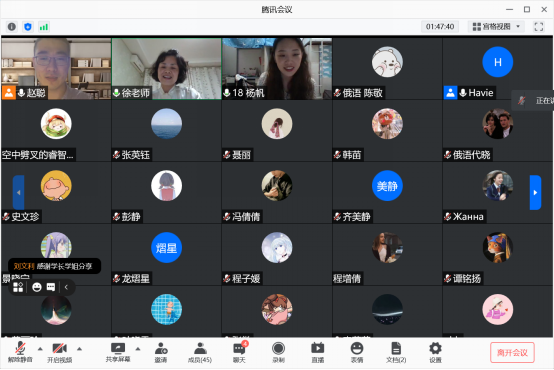Click the smiley icon in chat popup bar
This screenshot has height=370, width=554.
click(x=37, y=287)
